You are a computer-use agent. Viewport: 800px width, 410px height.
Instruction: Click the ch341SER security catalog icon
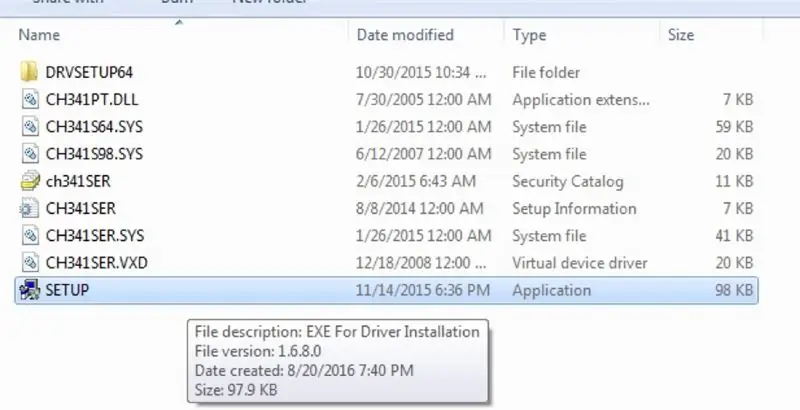pos(30,181)
